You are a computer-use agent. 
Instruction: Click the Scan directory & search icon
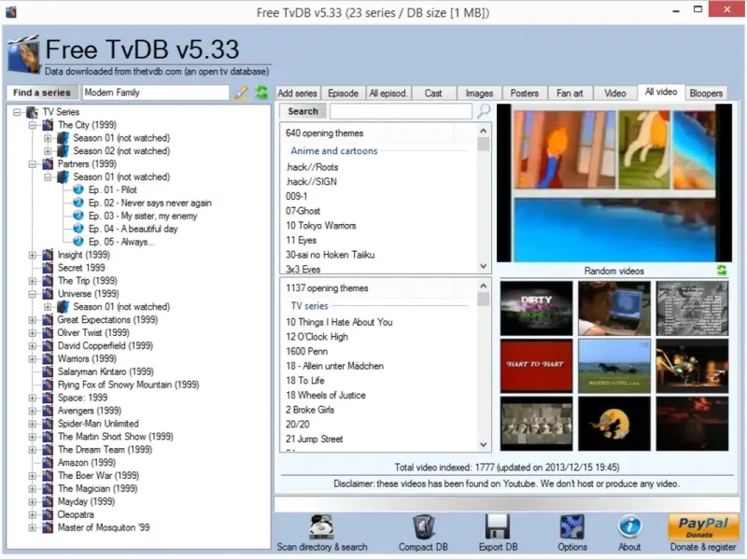322,525
